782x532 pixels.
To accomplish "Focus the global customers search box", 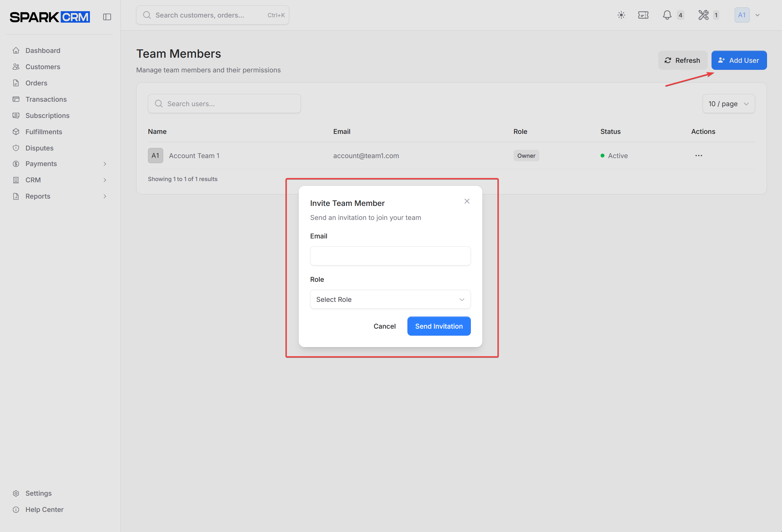I will tap(212, 15).
